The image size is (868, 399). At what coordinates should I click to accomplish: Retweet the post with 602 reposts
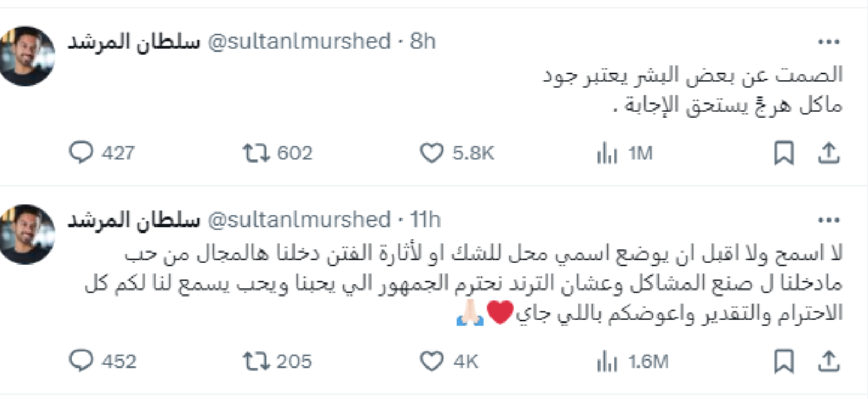click(256, 153)
